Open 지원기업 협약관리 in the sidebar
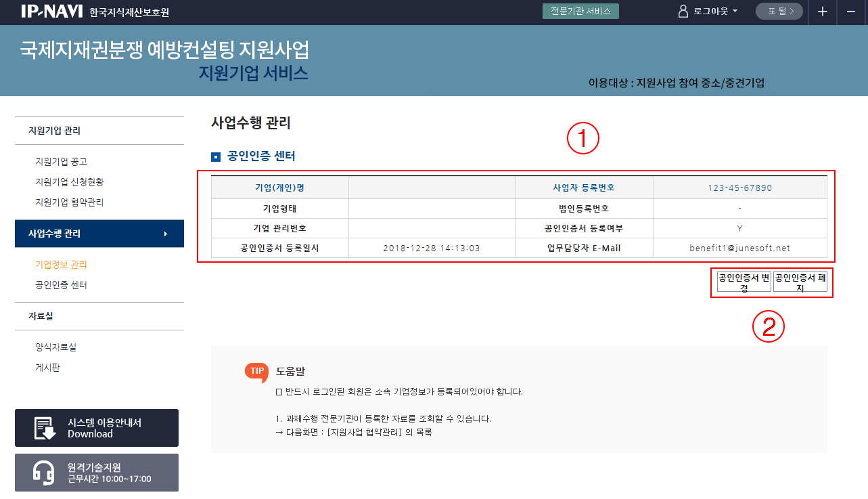This screenshot has height=499, width=868. [x=69, y=202]
